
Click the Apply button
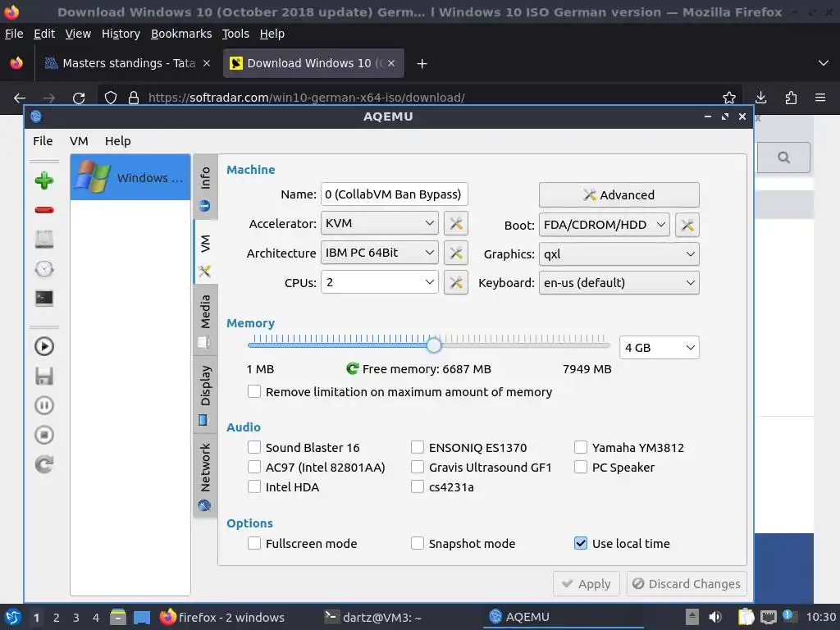(587, 584)
